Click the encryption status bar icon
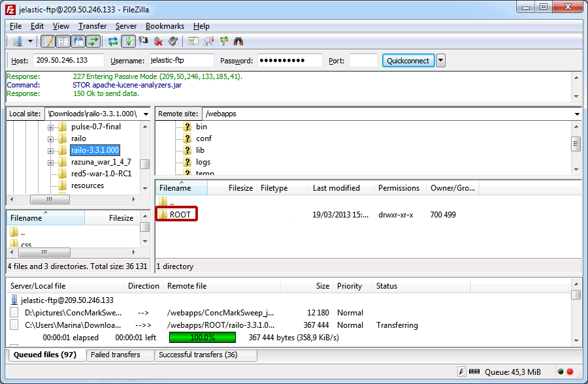The image size is (588, 384). (x=462, y=372)
